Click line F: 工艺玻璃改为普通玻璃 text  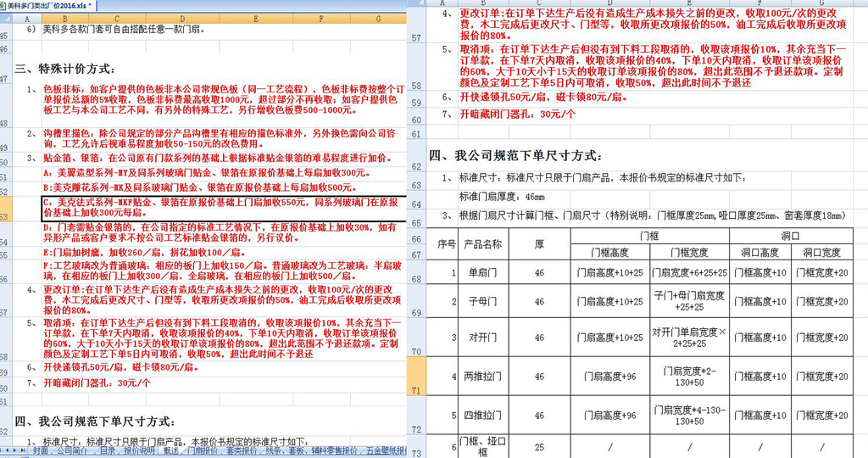click(x=223, y=271)
